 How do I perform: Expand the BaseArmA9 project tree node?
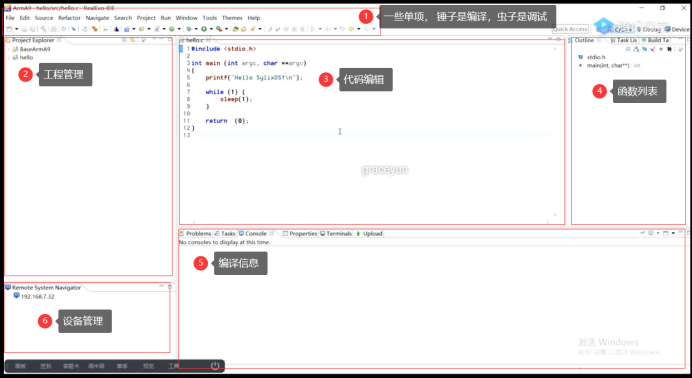coord(8,49)
